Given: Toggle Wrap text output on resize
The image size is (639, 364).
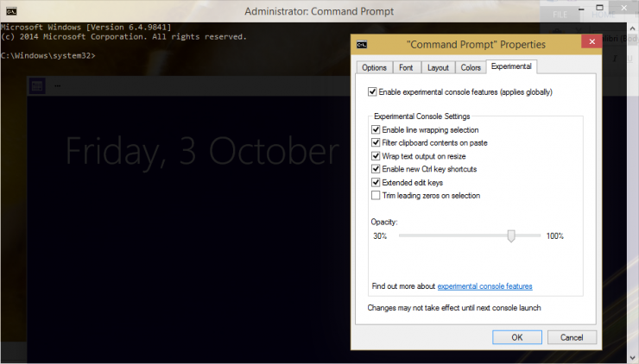Looking at the screenshot, I should (x=376, y=156).
